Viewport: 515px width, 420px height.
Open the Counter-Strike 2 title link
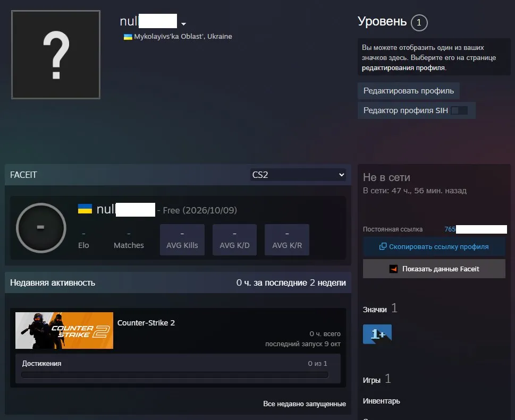(146, 323)
